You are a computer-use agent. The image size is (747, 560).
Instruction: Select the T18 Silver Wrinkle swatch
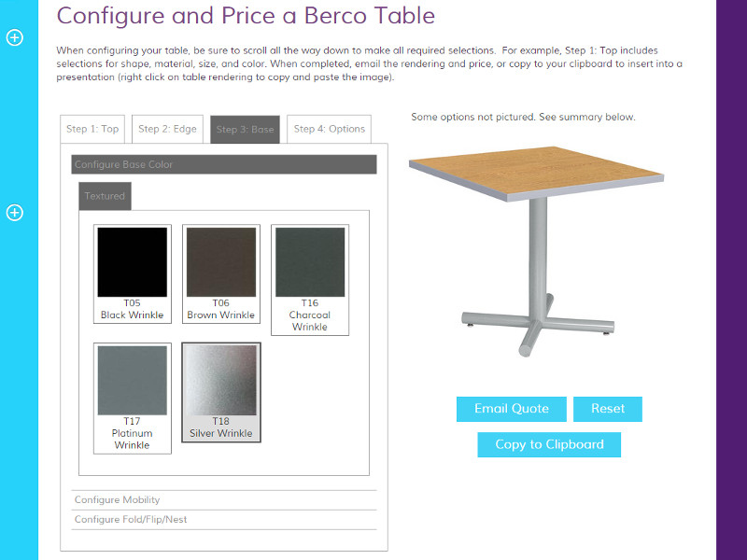(x=221, y=392)
